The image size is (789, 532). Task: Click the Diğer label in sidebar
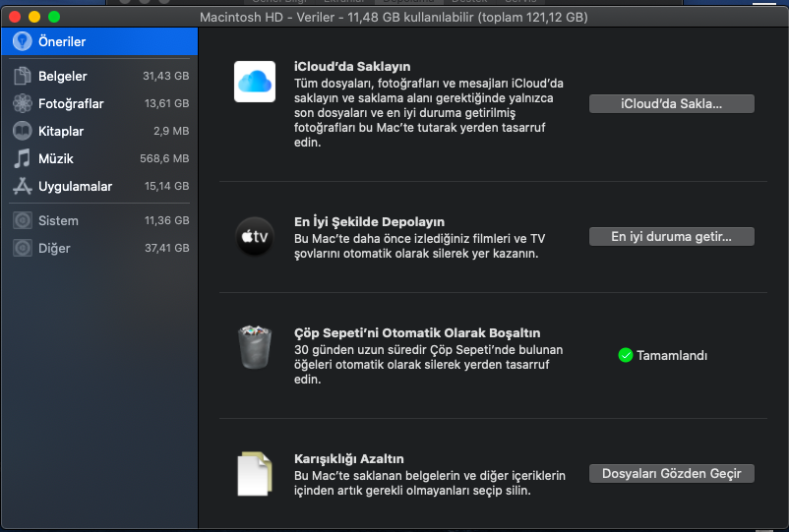[x=54, y=249]
